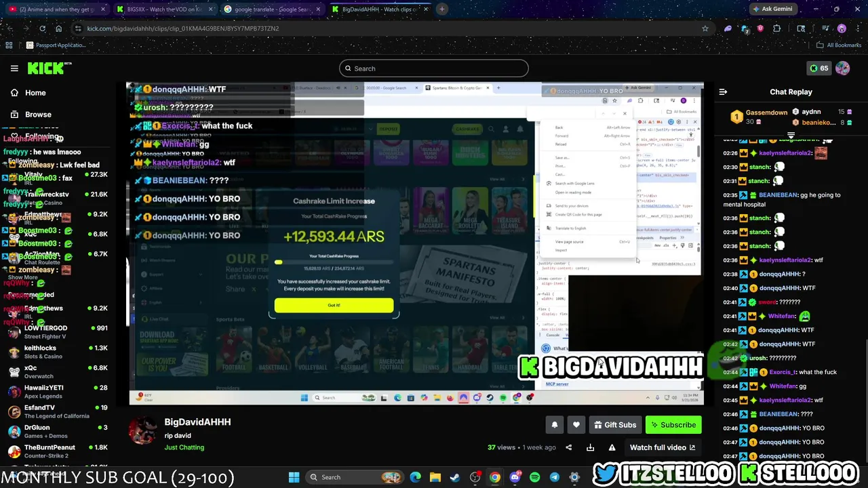Open a new browser tab with the plus icon
This screenshot has width=868, height=488.
coord(441,9)
